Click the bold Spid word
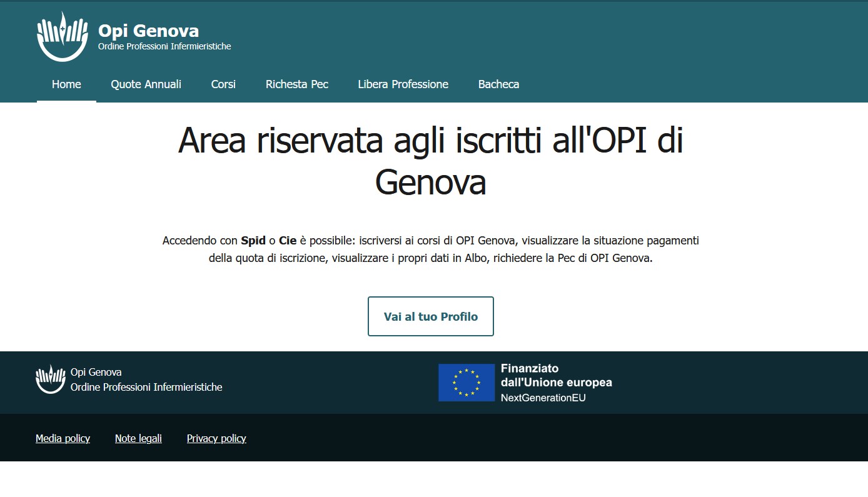The height and width of the screenshot is (497, 868). point(253,241)
